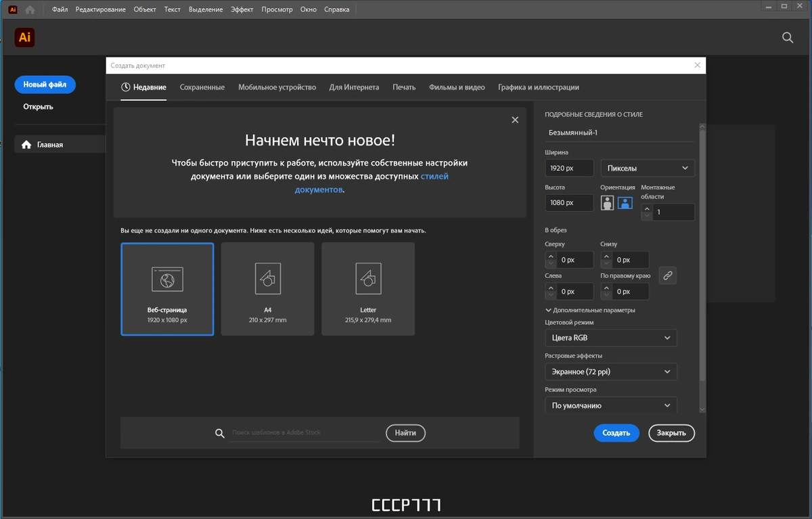Choose the Letter document preset
Image resolution: width=812 pixels, height=519 pixels.
coord(368,289)
